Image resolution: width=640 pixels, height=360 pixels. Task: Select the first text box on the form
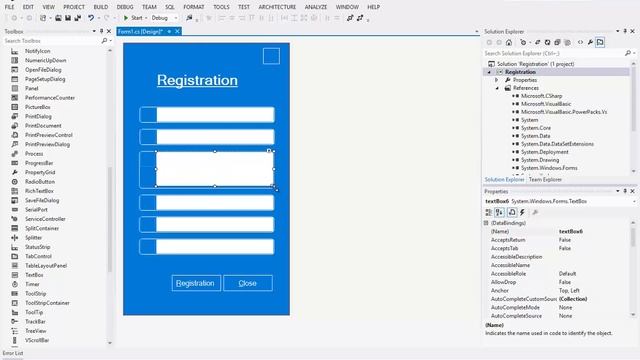click(215, 115)
